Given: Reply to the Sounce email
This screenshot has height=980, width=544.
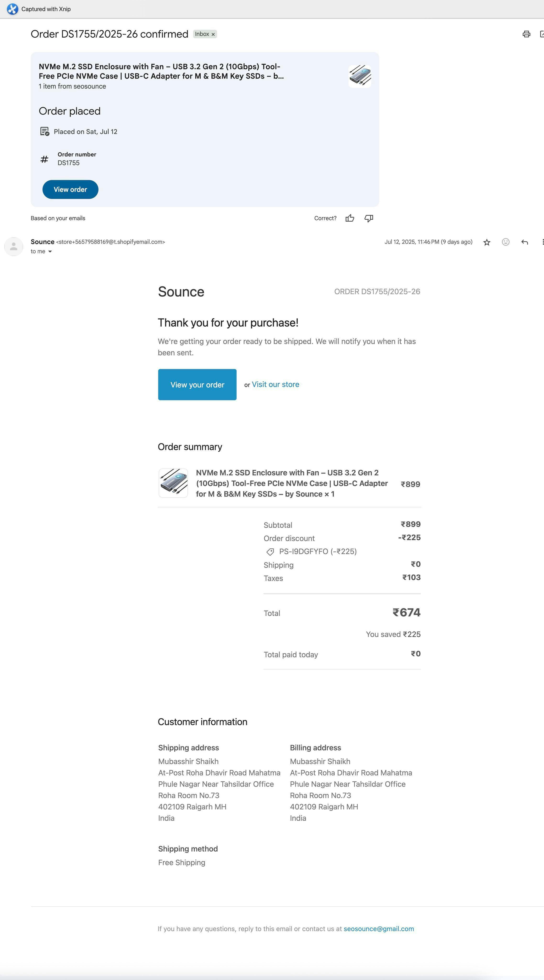Looking at the screenshot, I should [525, 242].
